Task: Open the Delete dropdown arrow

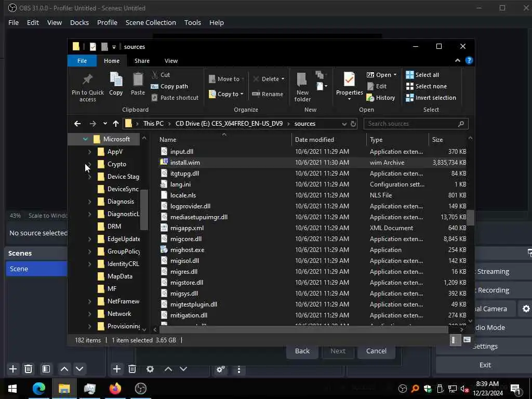Action: pyautogui.click(x=283, y=79)
